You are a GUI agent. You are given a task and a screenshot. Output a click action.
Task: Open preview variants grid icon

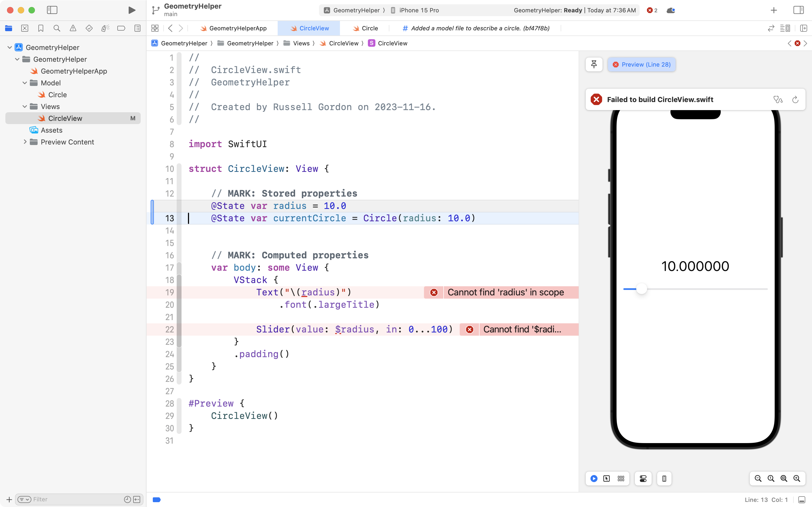tap(621, 479)
